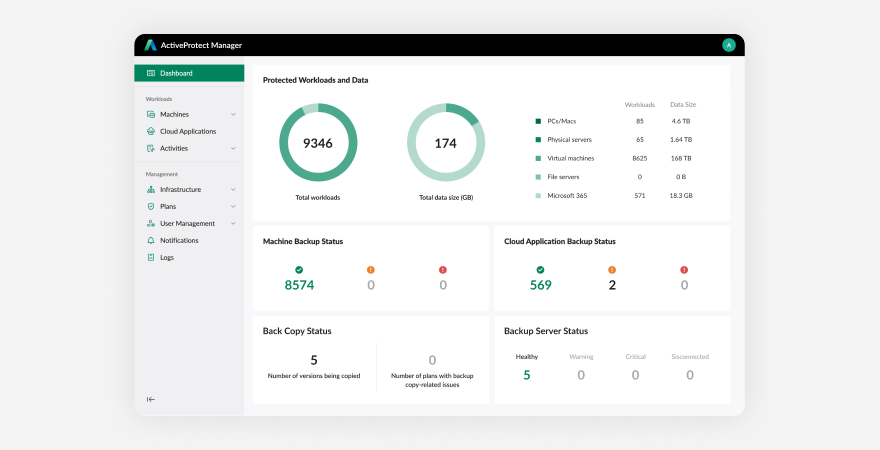The image size is (880, 450).
Task: Expand the Plans submenu chevron
Action: click(x=233, y=206)
